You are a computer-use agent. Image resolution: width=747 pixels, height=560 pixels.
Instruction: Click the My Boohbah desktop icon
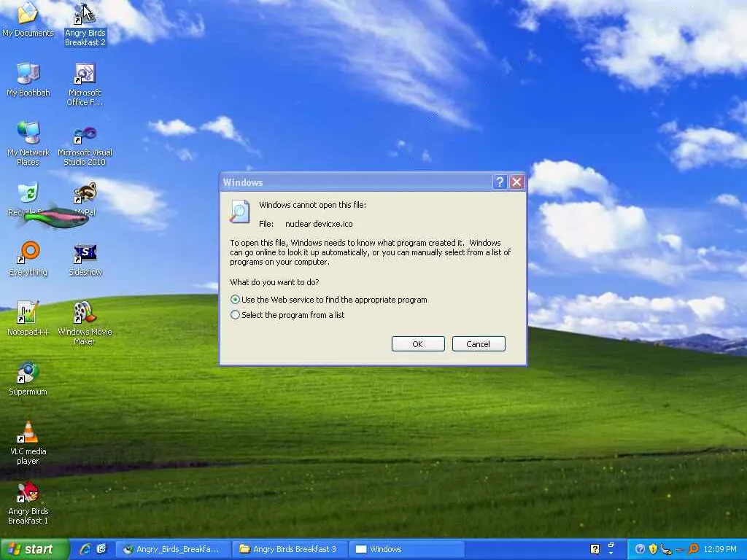click(28, 79)
